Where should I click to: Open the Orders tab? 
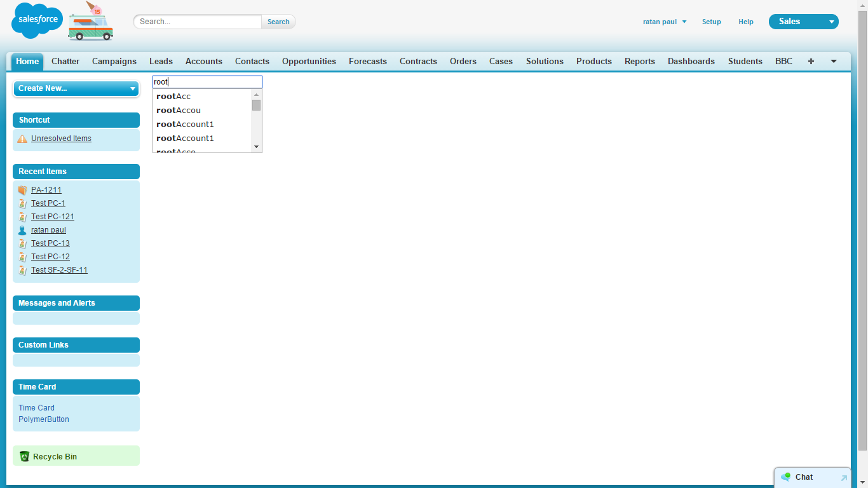coord(463,62)
